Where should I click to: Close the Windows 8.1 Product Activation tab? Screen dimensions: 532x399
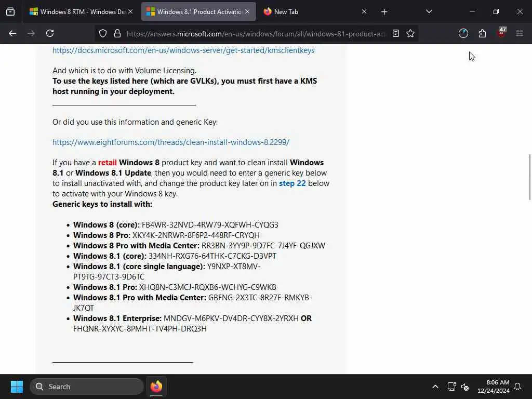point(247,12)
